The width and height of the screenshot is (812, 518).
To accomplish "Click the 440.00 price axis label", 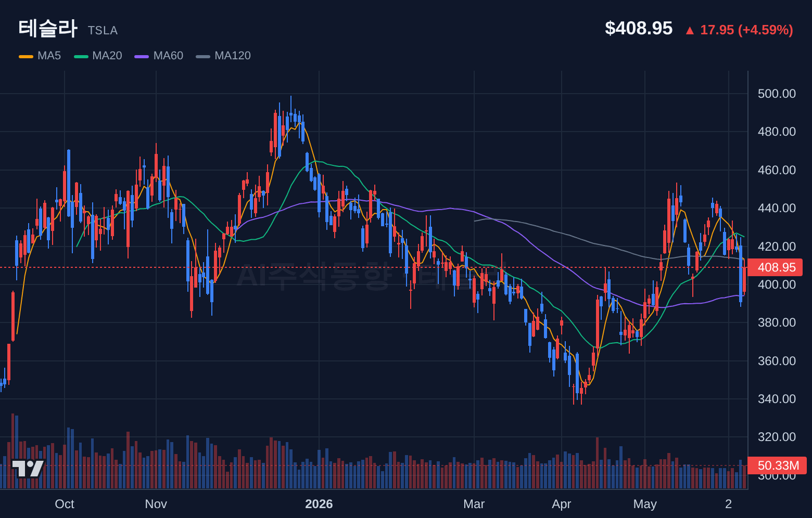I will pos(777,208).
